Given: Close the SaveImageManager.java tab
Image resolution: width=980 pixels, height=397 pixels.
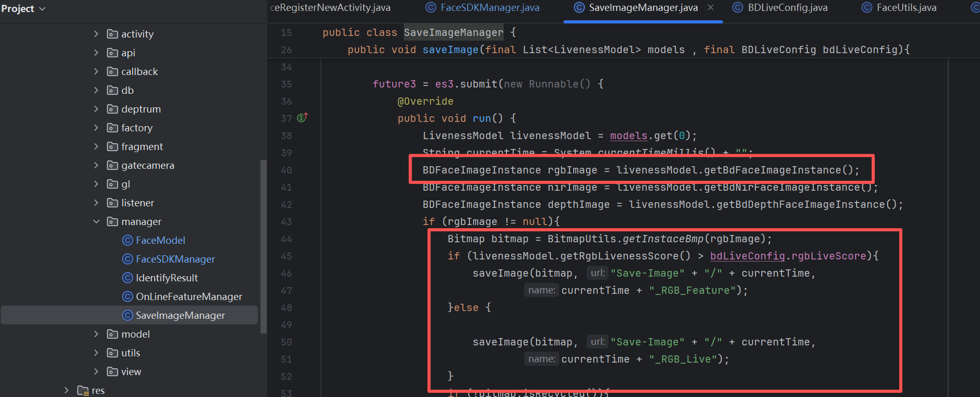Looking at the screenshot, I should coord(711,7).
